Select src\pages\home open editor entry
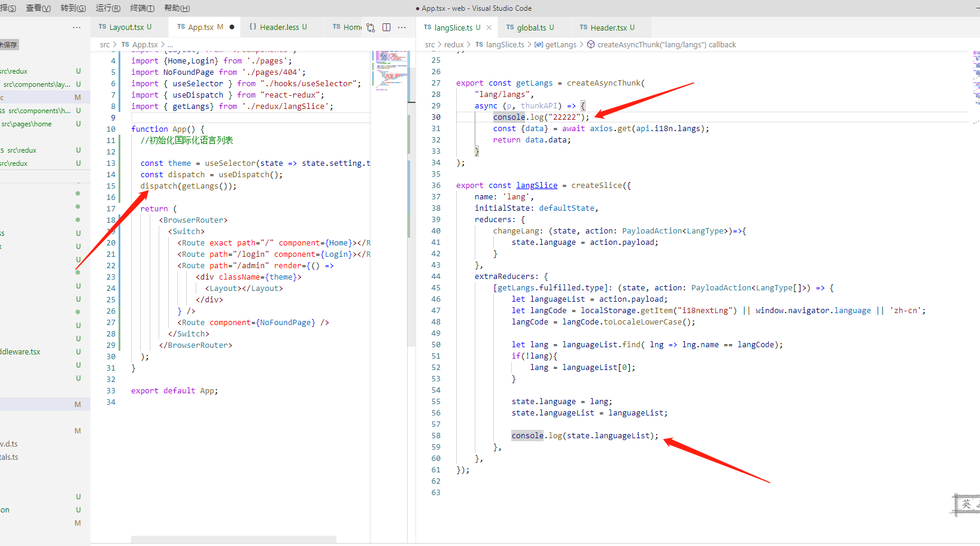 pyautogui.click(x=26, y=124)
